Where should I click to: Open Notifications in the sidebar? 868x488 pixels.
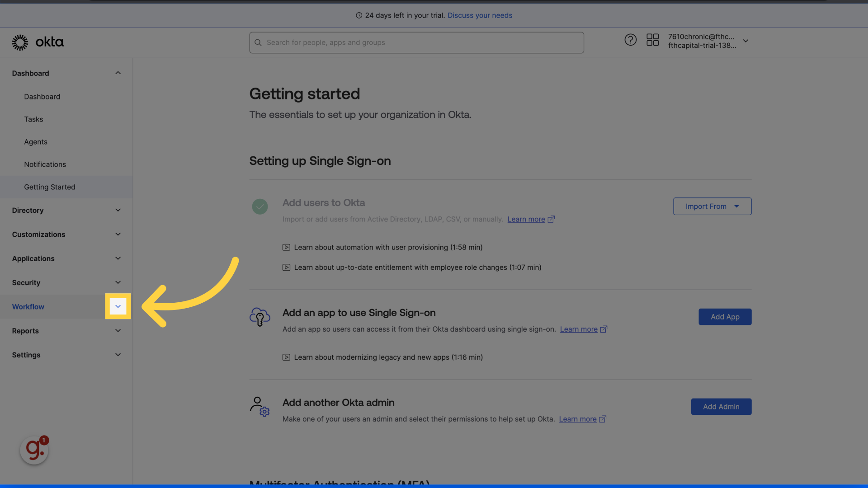(x=45, y=164)
